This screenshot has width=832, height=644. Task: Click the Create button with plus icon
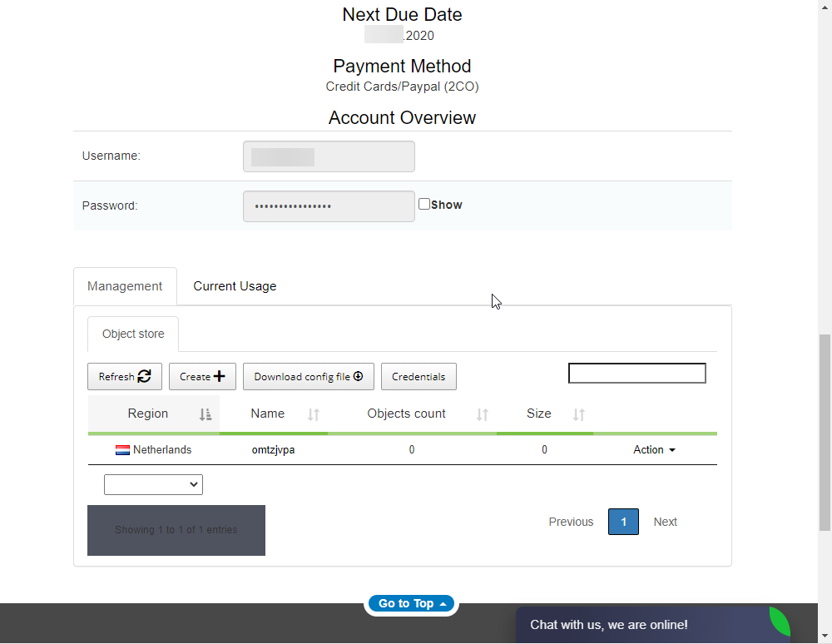202,377
